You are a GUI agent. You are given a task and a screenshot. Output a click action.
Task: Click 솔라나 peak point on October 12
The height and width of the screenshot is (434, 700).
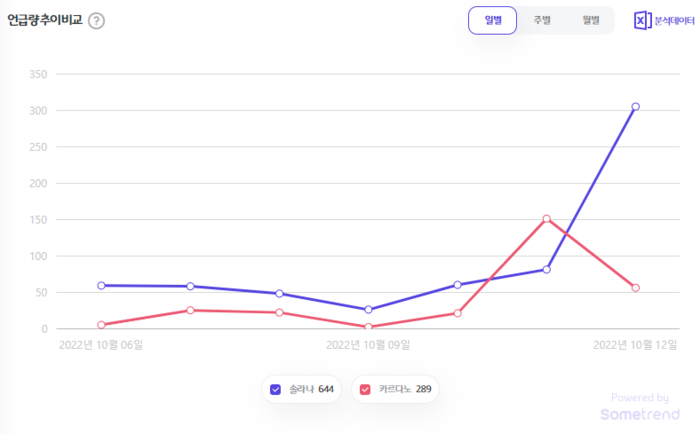(x=635, y=107)
